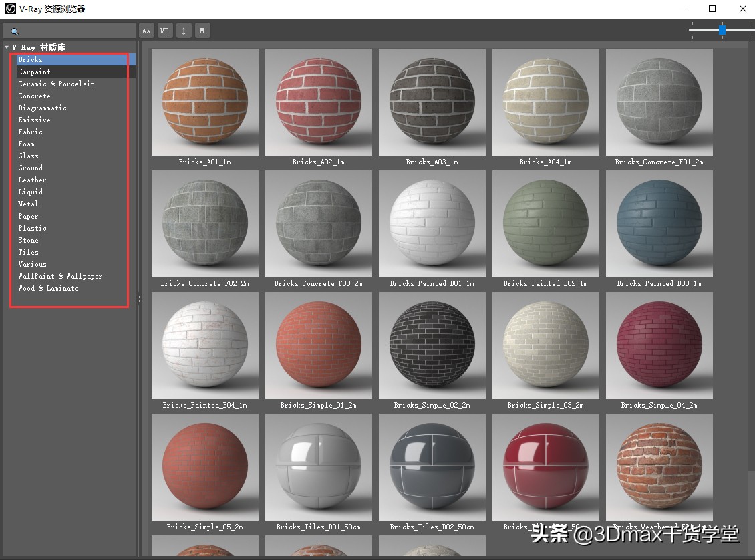Toggle the Aa name display button
The image size is (755, 560).
146,30
